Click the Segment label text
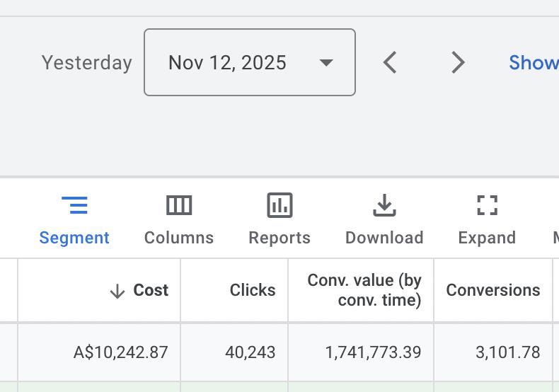 pyautogui.click(x=74, y=238)
